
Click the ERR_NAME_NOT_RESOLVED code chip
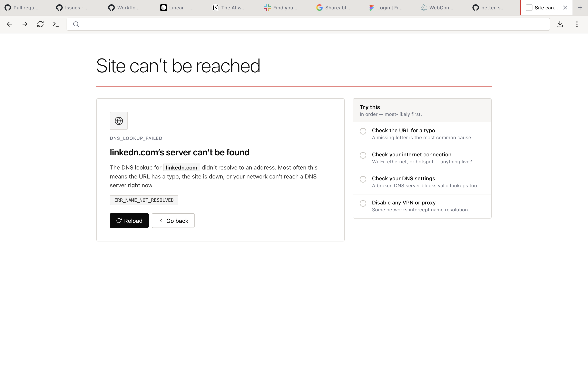pos(144,200)
